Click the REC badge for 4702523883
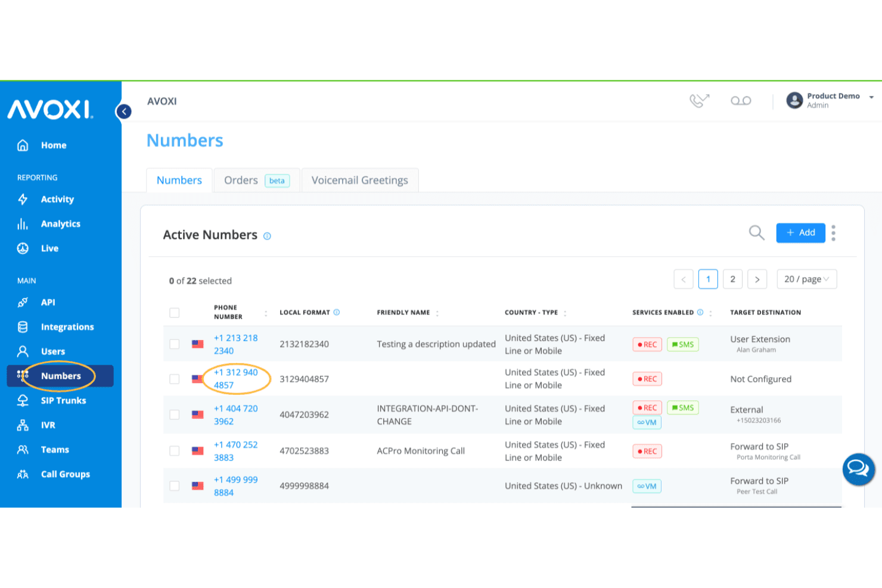The width and height of the screenshot is (882, 588). pos(647,452)
